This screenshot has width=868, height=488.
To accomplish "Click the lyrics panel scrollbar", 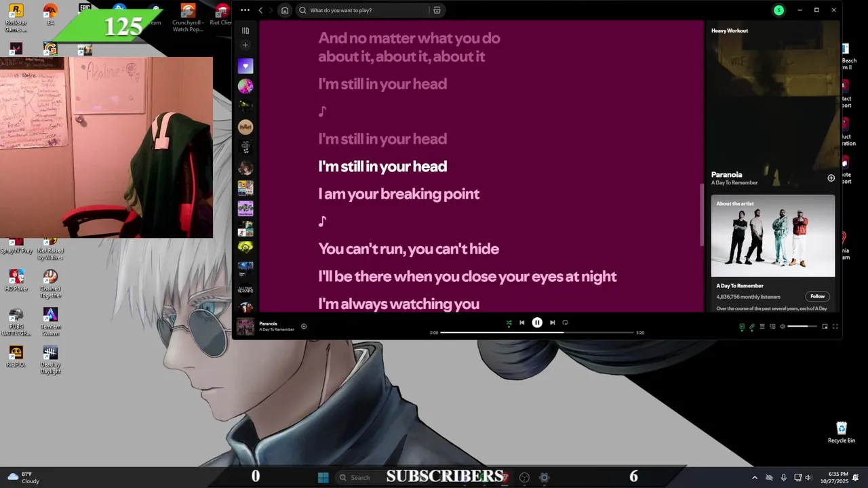I will (x=702, y=215).
